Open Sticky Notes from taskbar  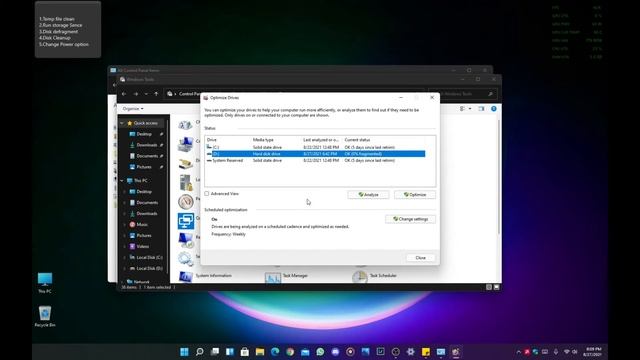point(426,352)
